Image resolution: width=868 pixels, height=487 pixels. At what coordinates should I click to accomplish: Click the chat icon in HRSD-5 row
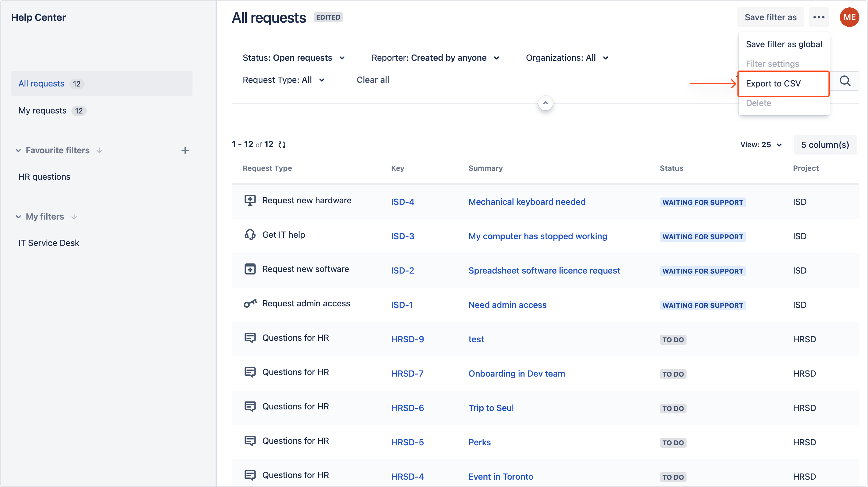250,441
